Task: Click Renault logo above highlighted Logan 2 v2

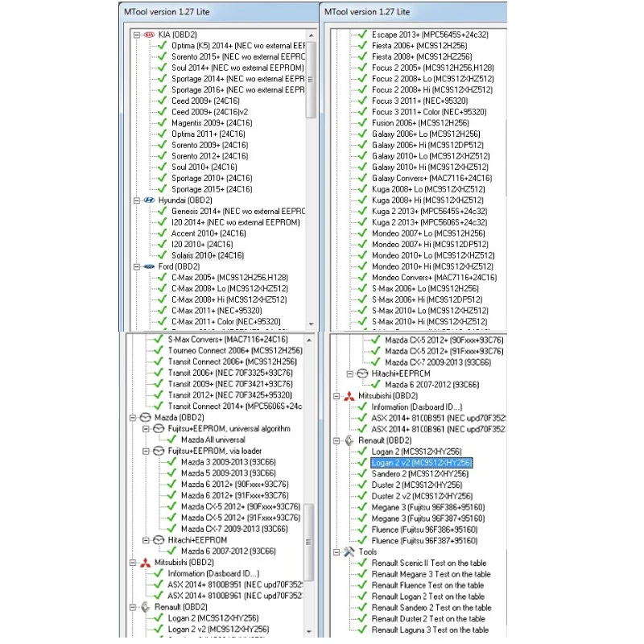Action: pos(349,440)
